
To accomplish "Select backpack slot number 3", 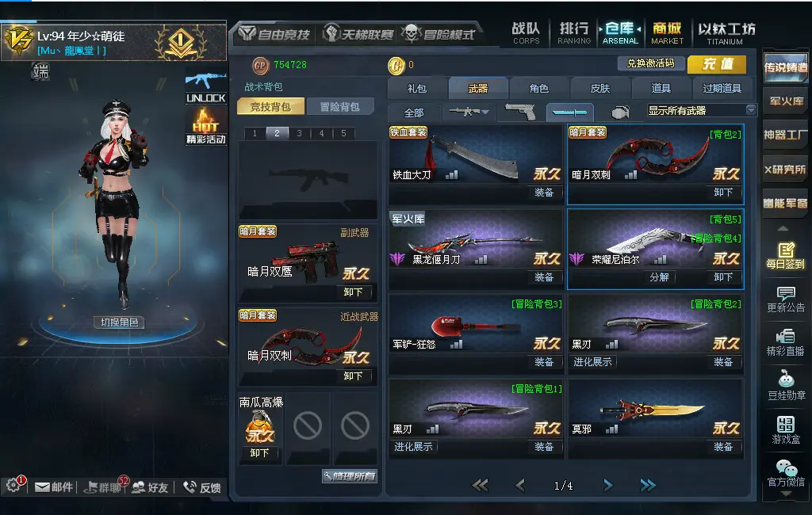I will point(299,133).
